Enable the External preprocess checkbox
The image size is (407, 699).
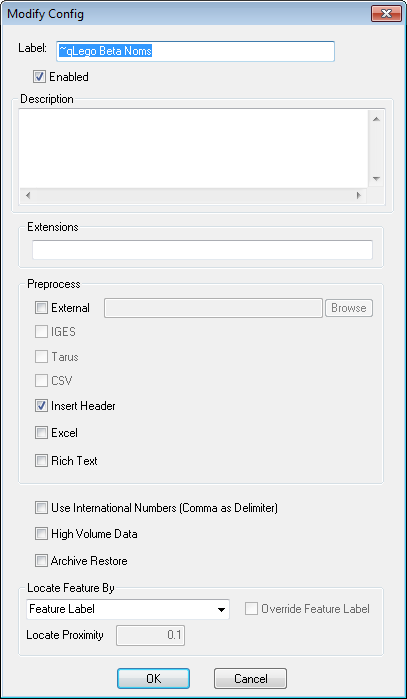click(x=41, y=308)
